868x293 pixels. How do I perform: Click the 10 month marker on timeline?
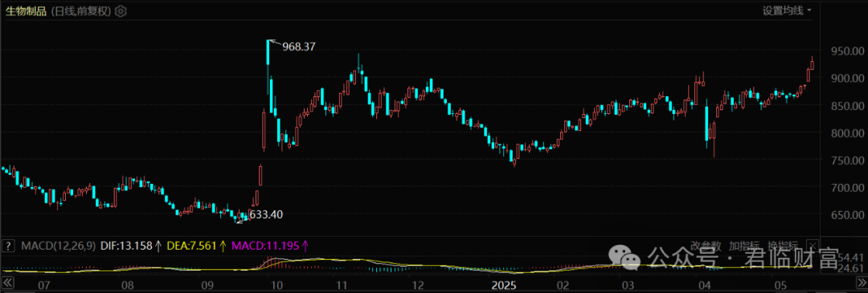coord(276,285)
